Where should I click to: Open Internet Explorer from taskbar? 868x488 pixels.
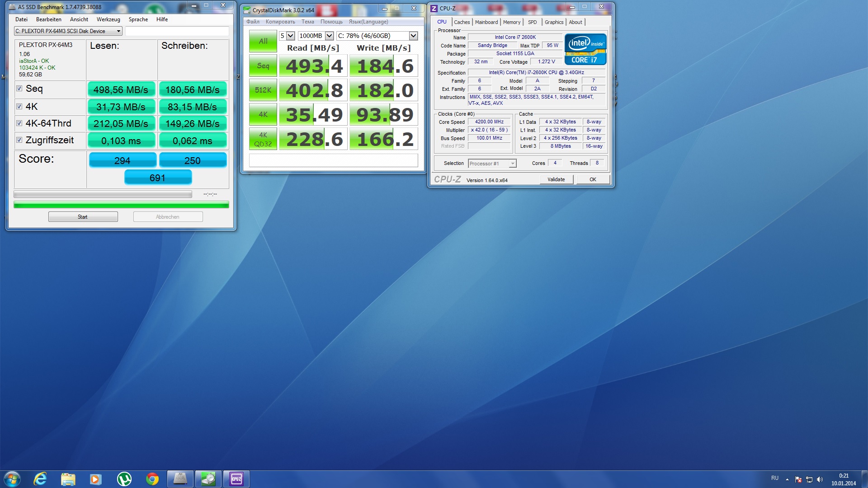[x=40, y=479]
